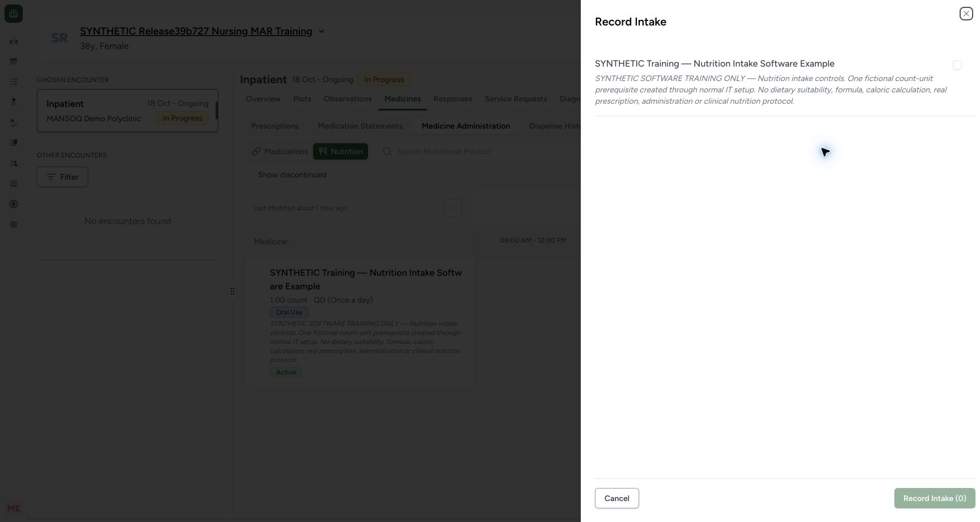The height and width of the screenshot is (522, 980).
Task: Click the Oral Use badge
Action: pos(289,312)
